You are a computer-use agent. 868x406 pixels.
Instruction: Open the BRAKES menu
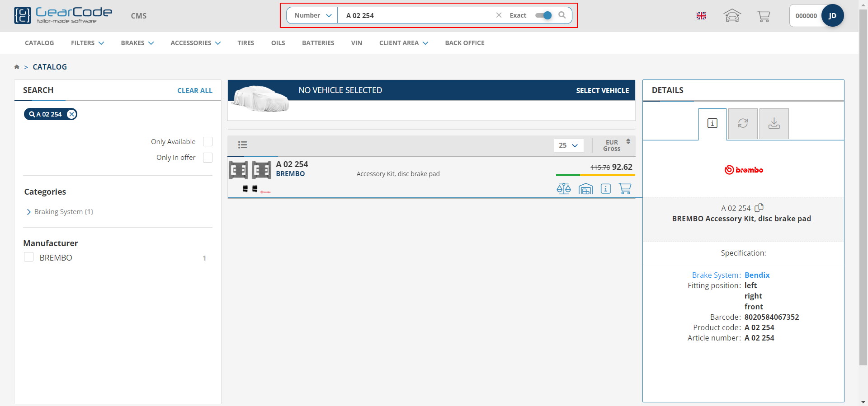coord(137,43)
